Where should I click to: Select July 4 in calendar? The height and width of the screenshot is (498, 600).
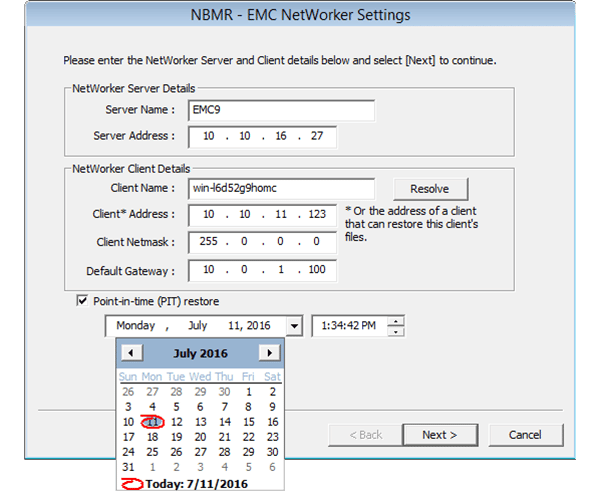pyautogui.click(x=152, y=407)
